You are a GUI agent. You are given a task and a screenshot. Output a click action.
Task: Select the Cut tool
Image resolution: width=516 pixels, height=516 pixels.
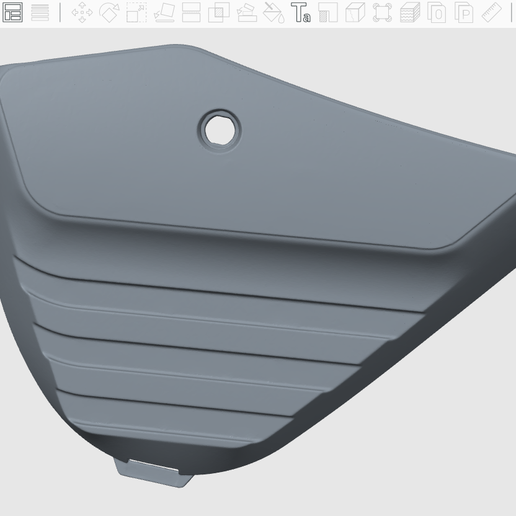(191, 12)
